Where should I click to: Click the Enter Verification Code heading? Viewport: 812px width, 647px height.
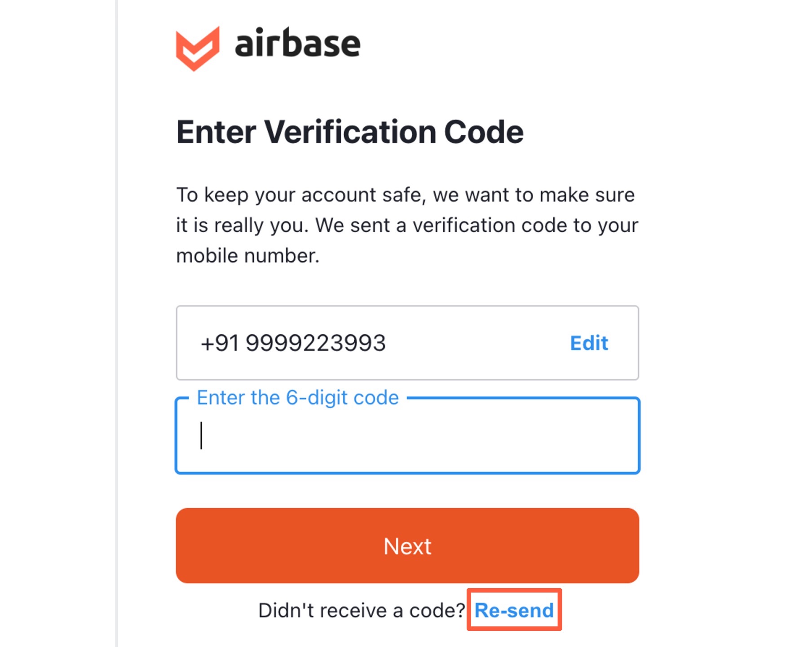(x=349, y=132)
